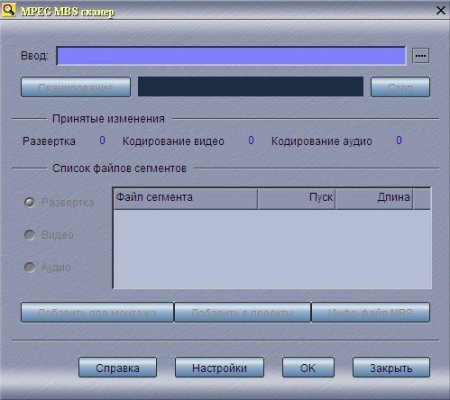Open Справка help button
The height and width of the screenshot is (400, 450).
117,368
